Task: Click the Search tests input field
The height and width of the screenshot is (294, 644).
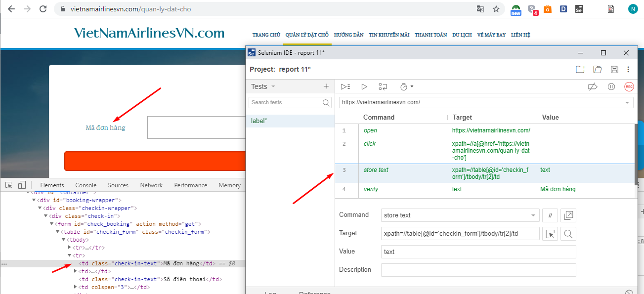Action: 286,103
